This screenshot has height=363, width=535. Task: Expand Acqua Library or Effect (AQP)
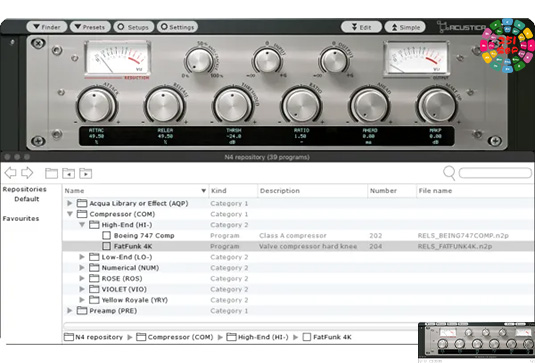point(70,203)
